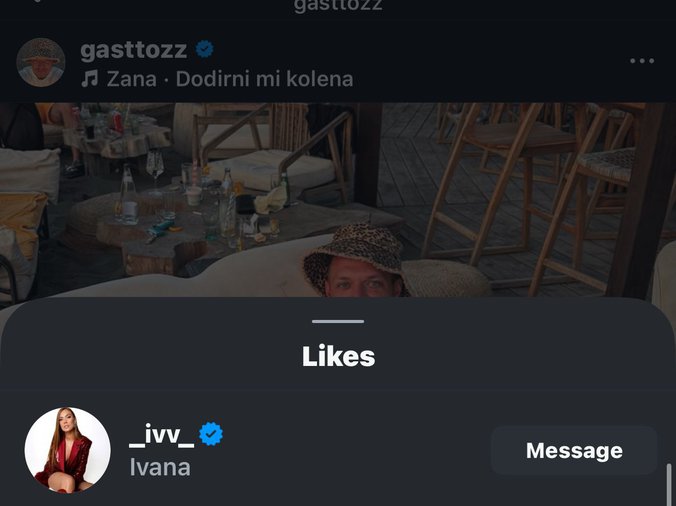The image size is (676, 506).
Task: Click the Ivana display name
Action: point(160,467)
